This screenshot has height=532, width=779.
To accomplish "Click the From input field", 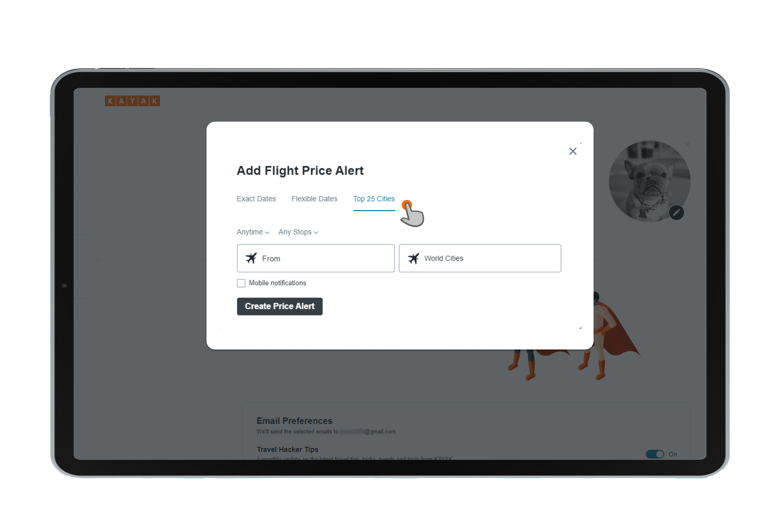I will 316,258.
